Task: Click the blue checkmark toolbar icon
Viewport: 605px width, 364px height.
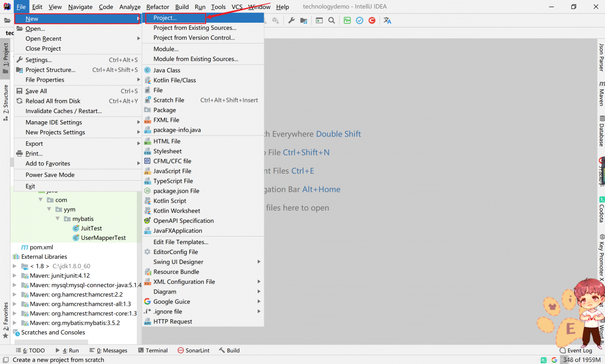Action: pyautogui.click(x=360, y=20)
